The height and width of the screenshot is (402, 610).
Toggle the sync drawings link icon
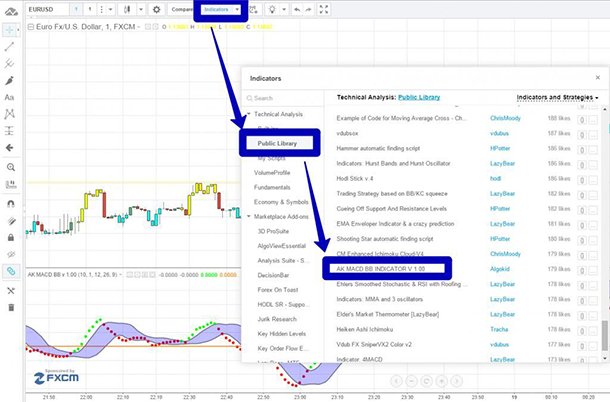click(x=11, y=271)
